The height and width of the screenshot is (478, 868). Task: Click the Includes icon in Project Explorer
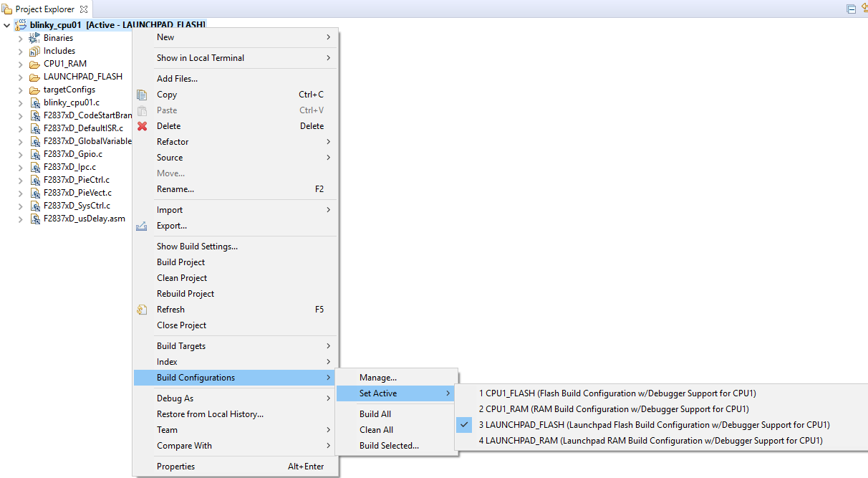(34, 50)
